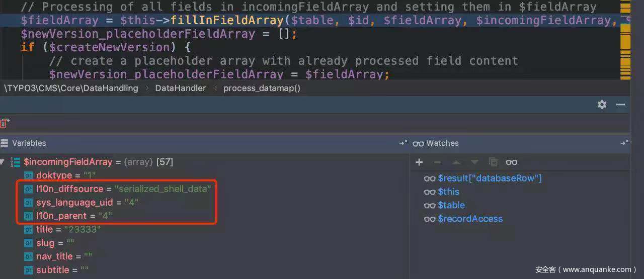Select the $recordAccess watch
The height and width of the screenshot is (279, 644).
(470, 219)
